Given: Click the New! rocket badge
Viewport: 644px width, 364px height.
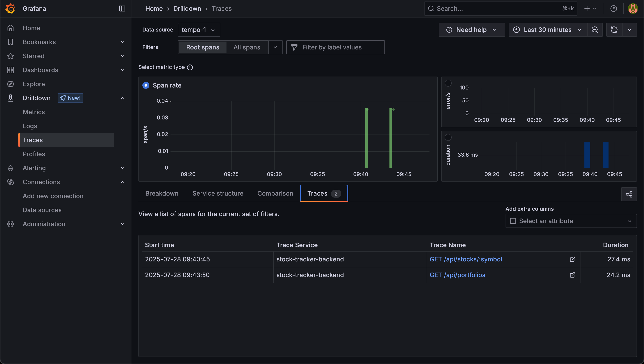Looking at the screenshot, I should click(70, 98).
